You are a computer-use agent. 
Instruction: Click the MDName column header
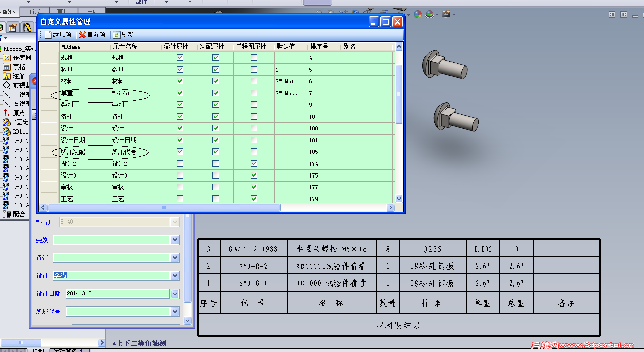coord(85,47)
